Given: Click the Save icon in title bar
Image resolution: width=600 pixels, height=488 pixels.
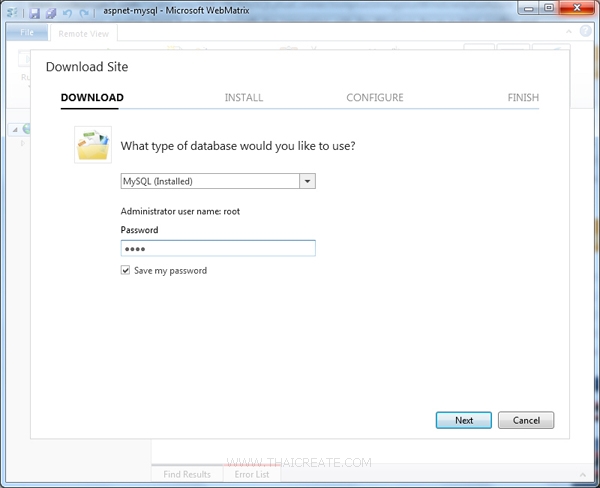Looking at the screenshot, I should tap(34, 13).
